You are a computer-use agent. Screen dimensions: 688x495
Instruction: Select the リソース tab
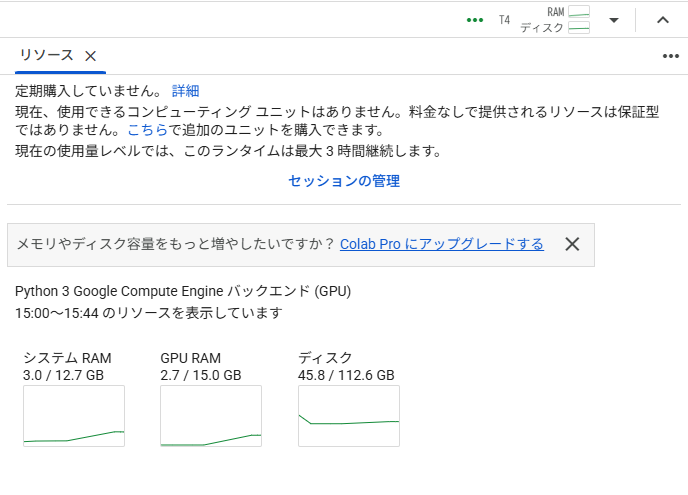(x=47, y=55)
